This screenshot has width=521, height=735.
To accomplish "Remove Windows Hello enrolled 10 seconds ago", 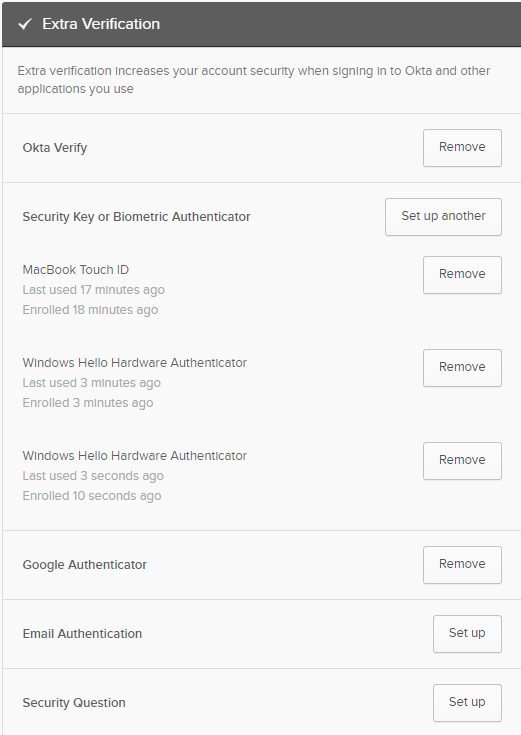I will 462,461.
